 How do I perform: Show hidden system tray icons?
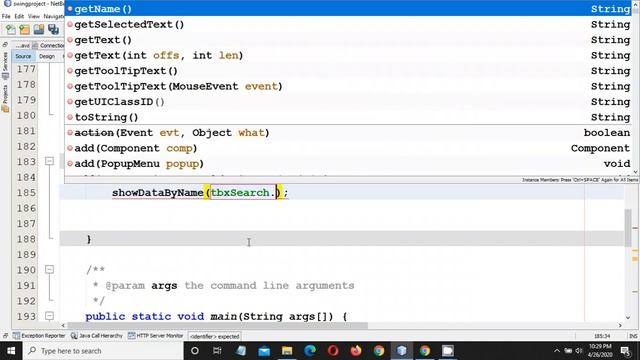click(x=557, y=351)
